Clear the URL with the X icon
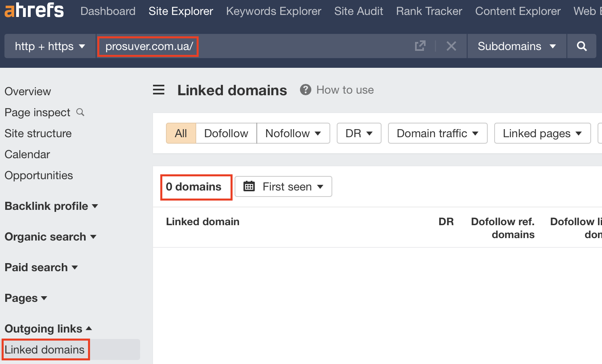Image resolution: width=602 pixels, height=364 pixels. point(451,46)
